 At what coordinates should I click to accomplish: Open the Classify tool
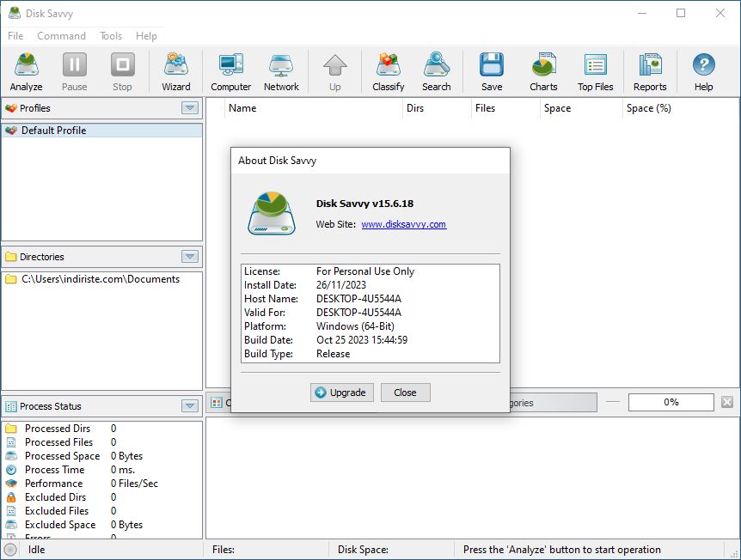(388, 72)
